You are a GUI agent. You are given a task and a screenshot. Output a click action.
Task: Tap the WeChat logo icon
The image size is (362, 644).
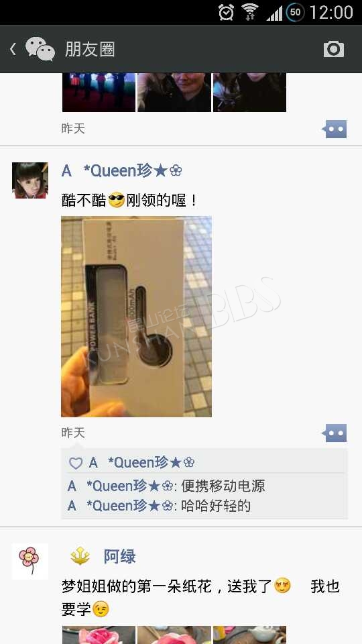coord(40,49)
